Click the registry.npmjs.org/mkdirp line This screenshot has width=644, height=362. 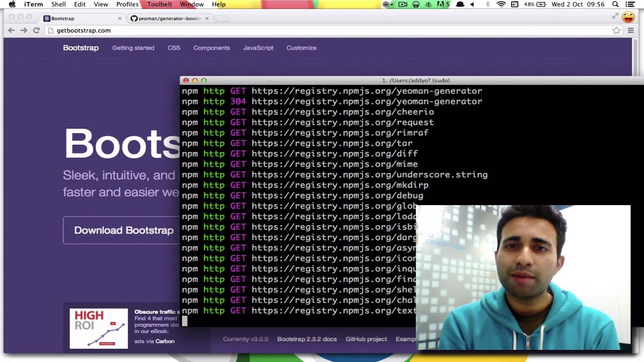(305, 185)
